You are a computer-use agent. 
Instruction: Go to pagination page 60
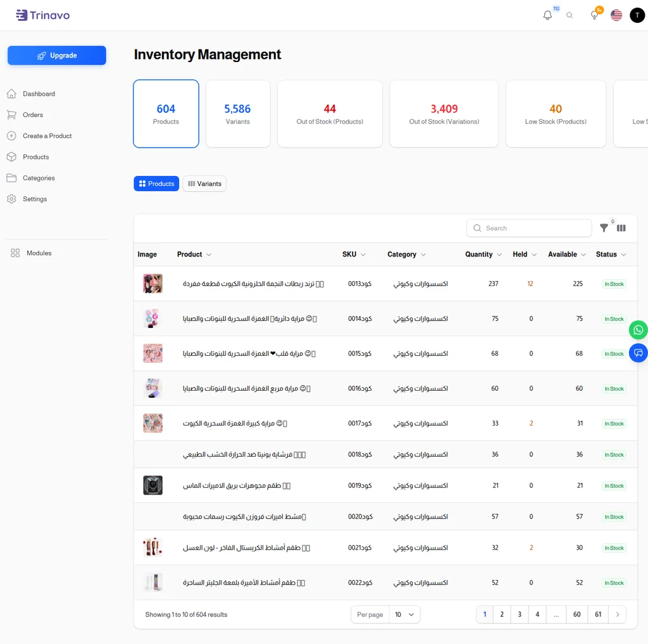[577, 615]
